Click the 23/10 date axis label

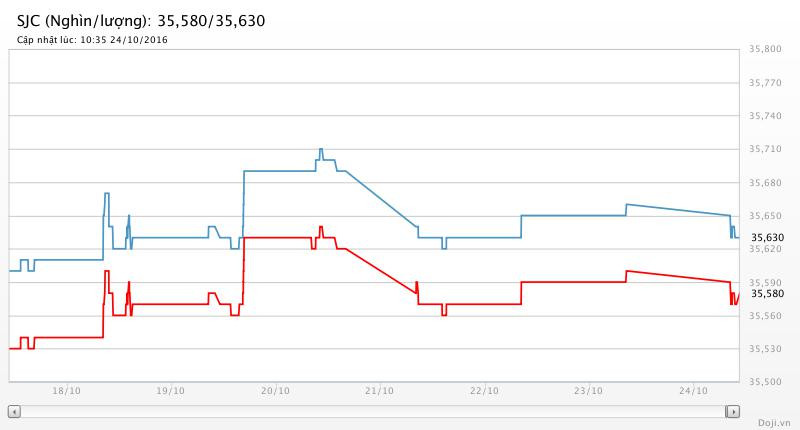[x=588, y=391]
